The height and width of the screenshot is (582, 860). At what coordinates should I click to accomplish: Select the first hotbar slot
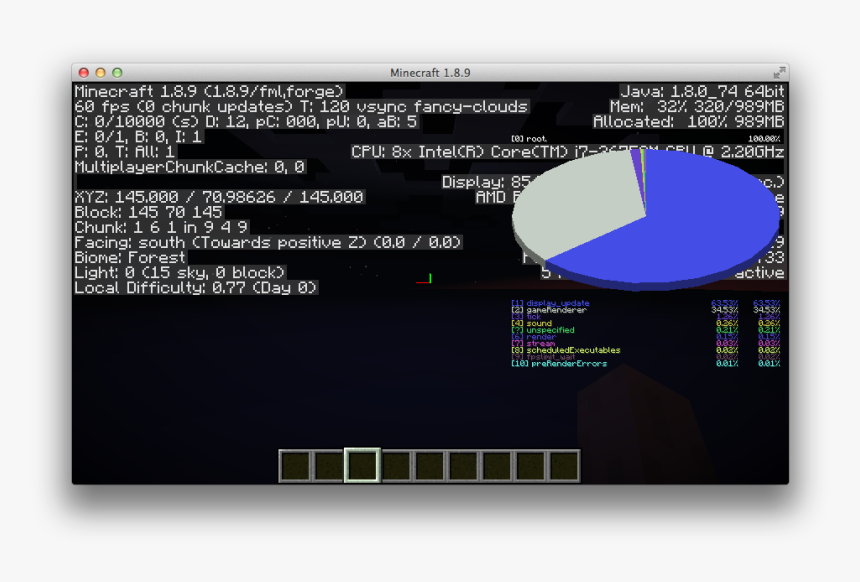(296, 465)
